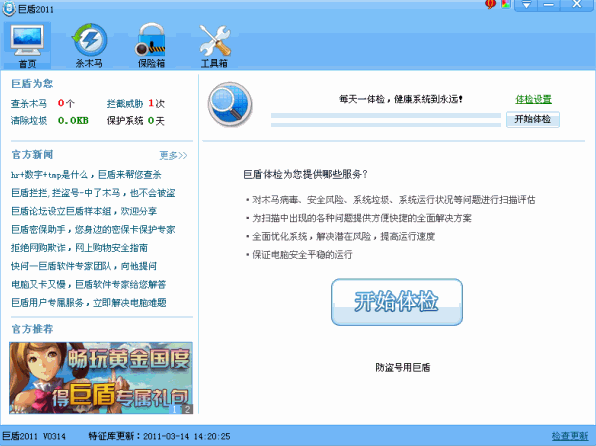Click the red notification icon in title bar

pyautogui.click(x=491, y=4)
